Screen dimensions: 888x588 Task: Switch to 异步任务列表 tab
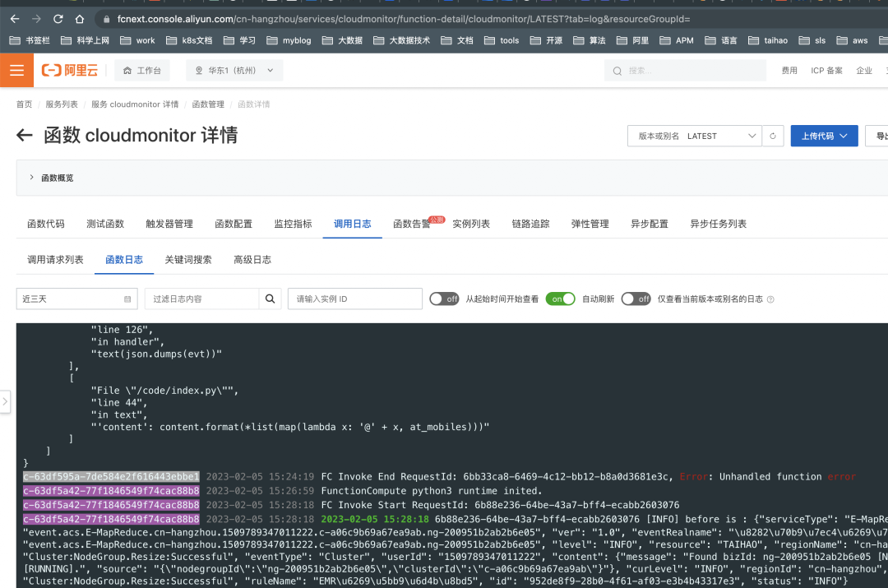(718, 224)
